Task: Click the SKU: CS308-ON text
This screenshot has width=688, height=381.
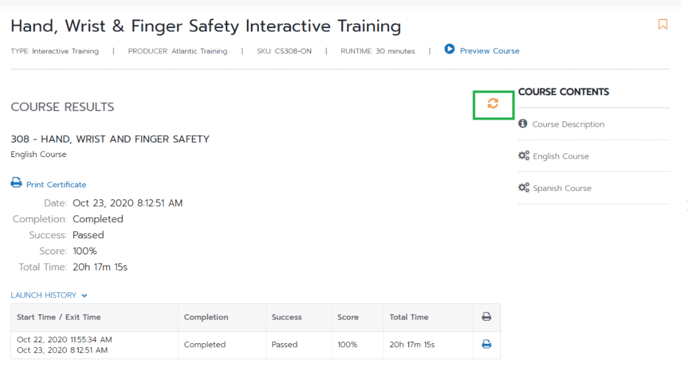Action: click(284, 51)
